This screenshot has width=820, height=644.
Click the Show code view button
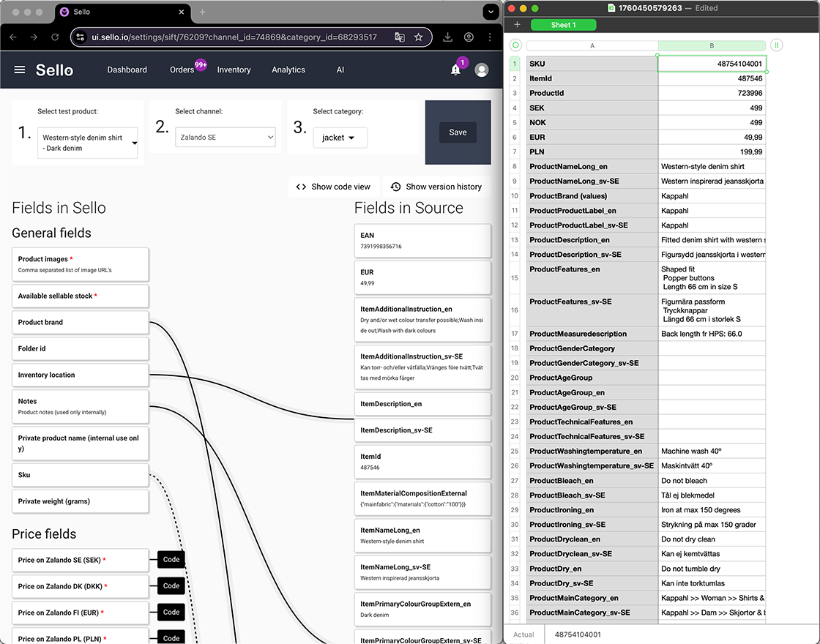click(x=333, y=187)
